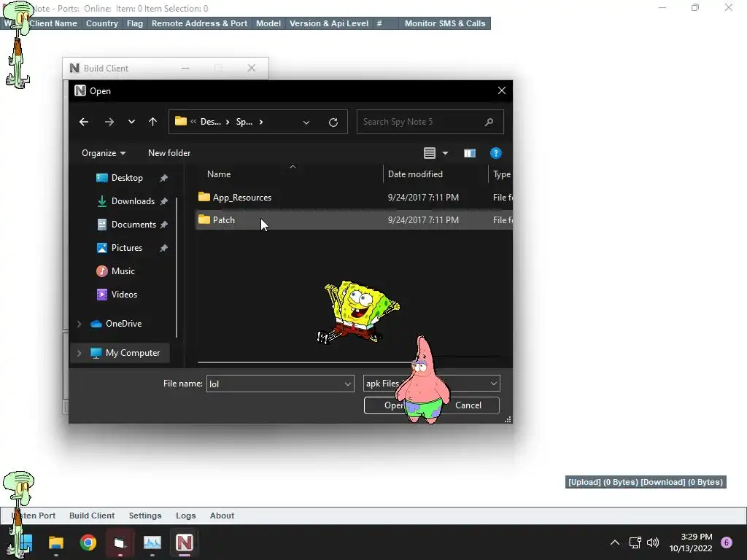Viewport: 747px width, 560px height.
Task: Refresh the current folder view
Action: pyautogui.click(x=333, y=122)
